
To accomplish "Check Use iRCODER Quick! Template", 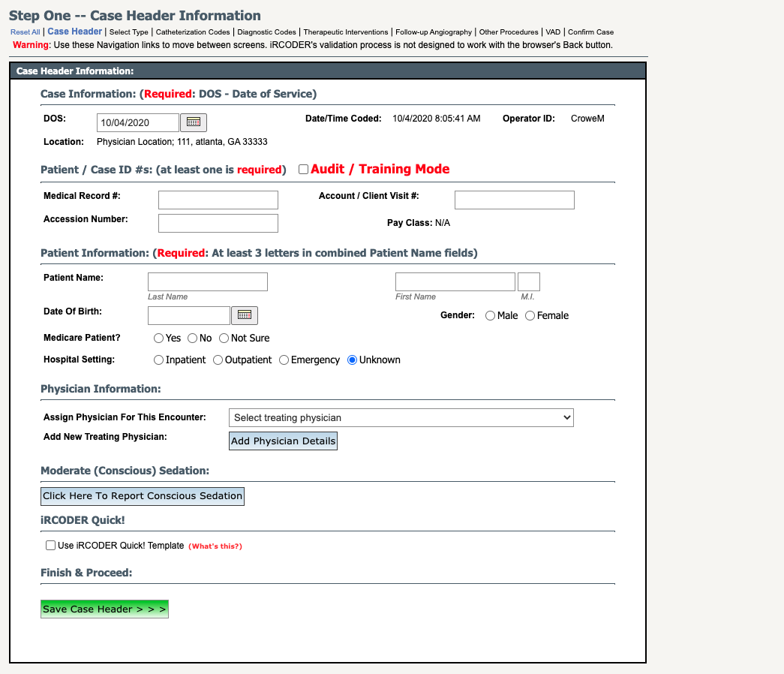I will coord(50,545).
